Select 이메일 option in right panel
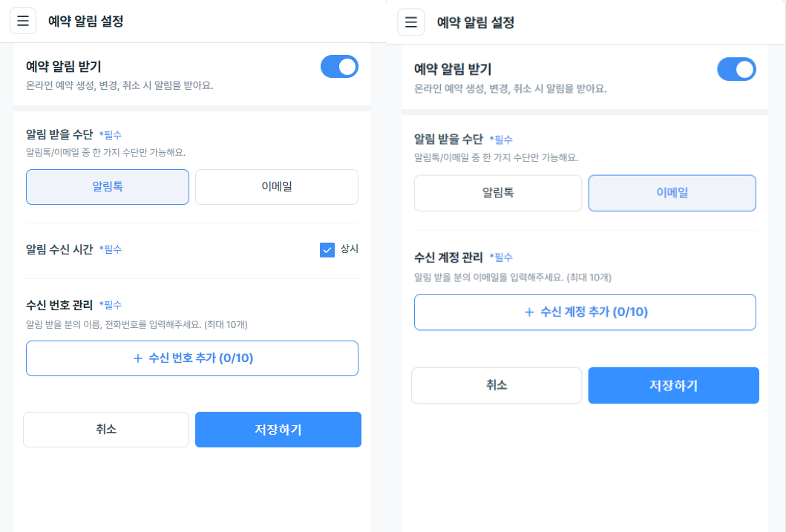This screenshot has height=532, width=786. coord(672,193)
